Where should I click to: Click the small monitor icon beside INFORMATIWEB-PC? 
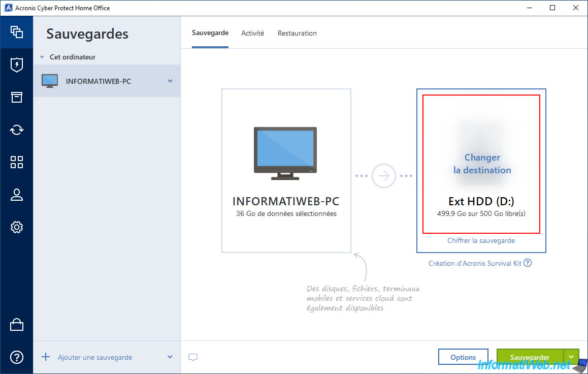[x=49, y=81]
